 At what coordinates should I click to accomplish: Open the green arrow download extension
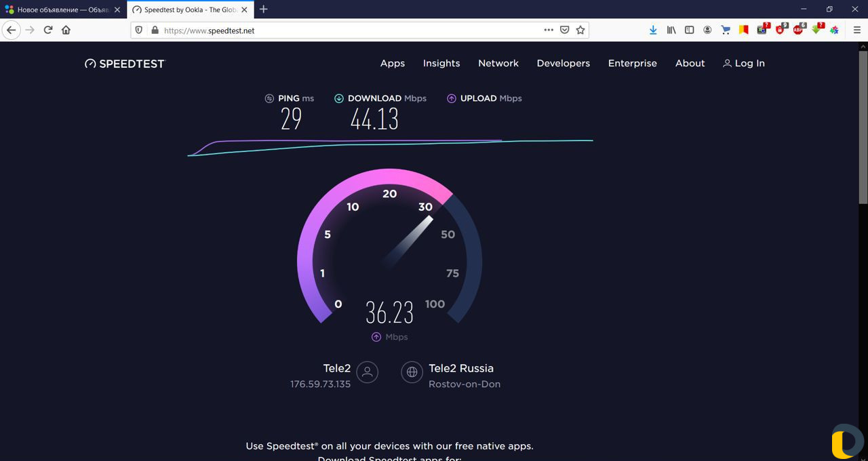coord(817,29)
